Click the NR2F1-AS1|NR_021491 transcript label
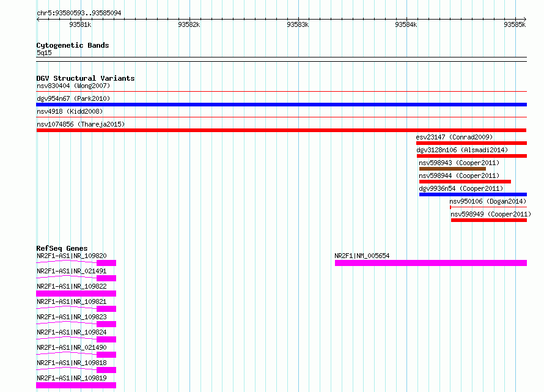Viewport: 544px width, 392px height. click(x=72, y=271)
